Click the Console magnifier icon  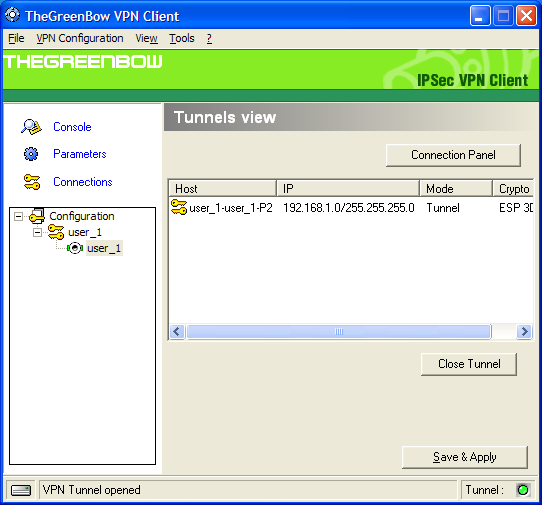pyautogui.click(x=31, y=127)
